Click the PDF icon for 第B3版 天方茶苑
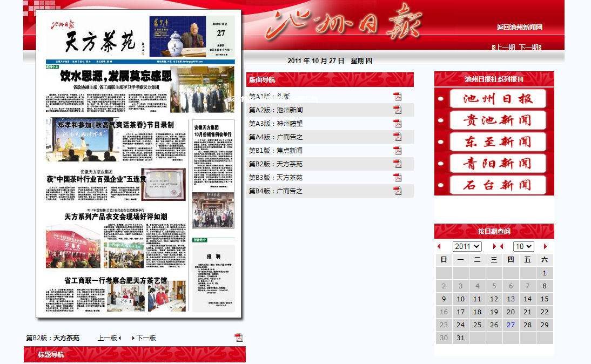 coord(398,178)
